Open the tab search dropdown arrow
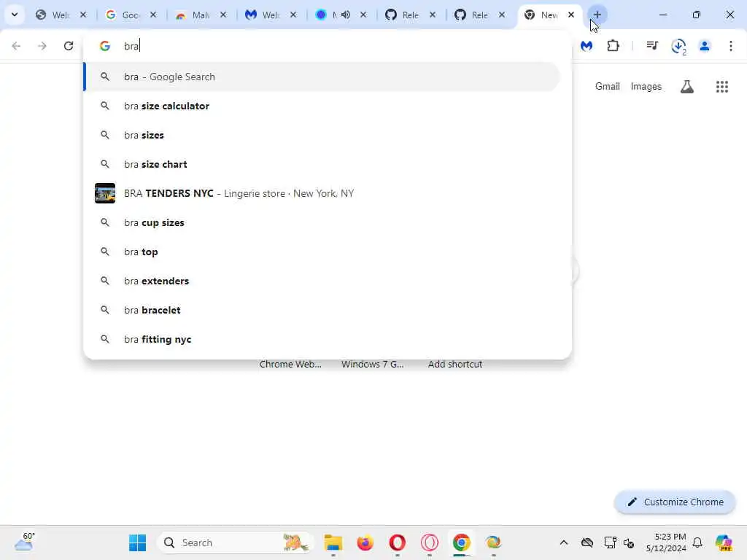The image size is (747, 560). coord(15,15)
